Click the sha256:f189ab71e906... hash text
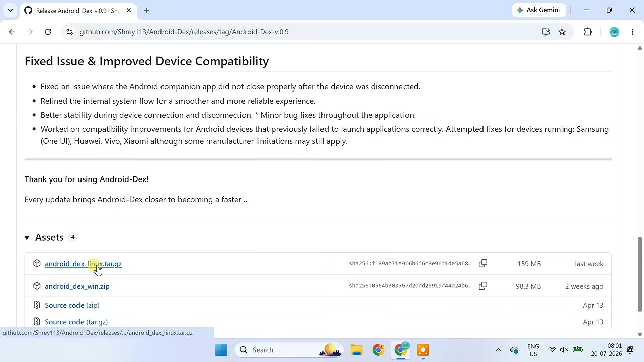 (410, 263)
